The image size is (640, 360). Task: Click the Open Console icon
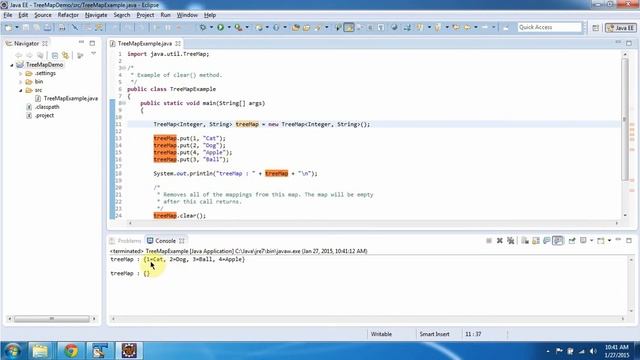[601, 241]
